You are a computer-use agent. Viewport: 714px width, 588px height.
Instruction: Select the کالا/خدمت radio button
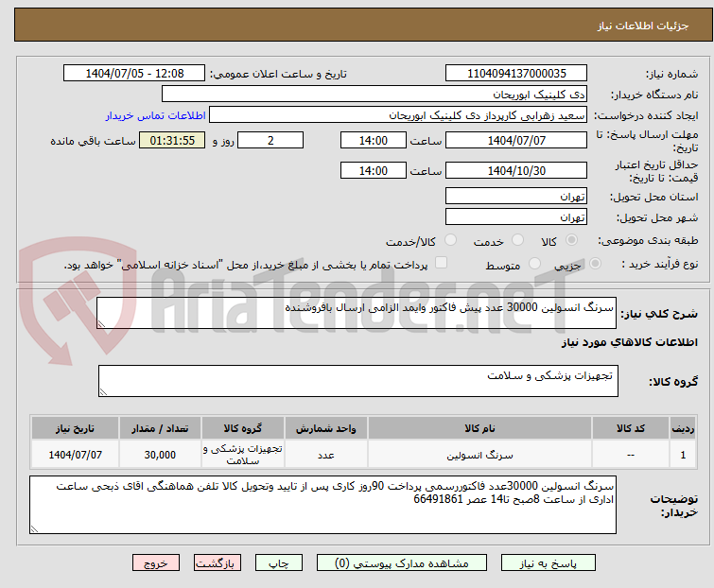pos(450,240)
